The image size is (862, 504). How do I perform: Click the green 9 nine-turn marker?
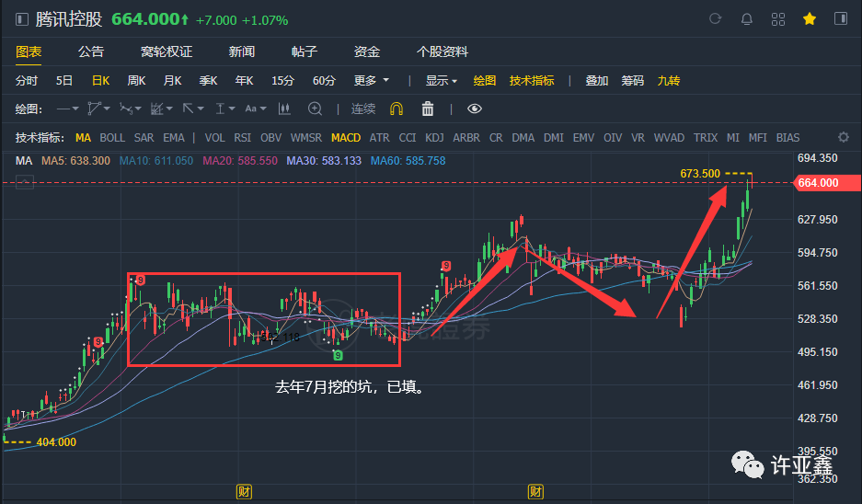pos(339,356)
